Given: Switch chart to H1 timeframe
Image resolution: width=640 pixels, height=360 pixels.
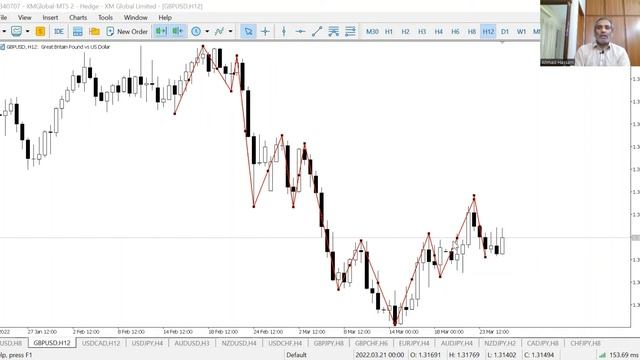Looking at the screenshot, I should 389,31.
